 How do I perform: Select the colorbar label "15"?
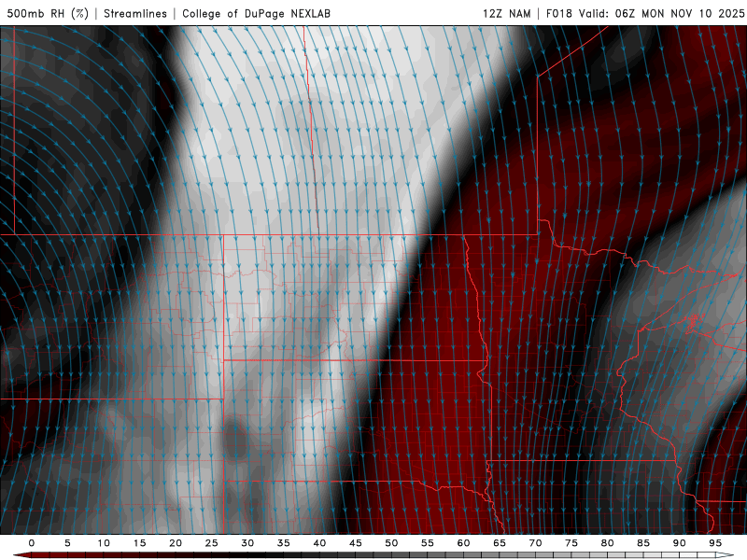click(x=139, y=543)
